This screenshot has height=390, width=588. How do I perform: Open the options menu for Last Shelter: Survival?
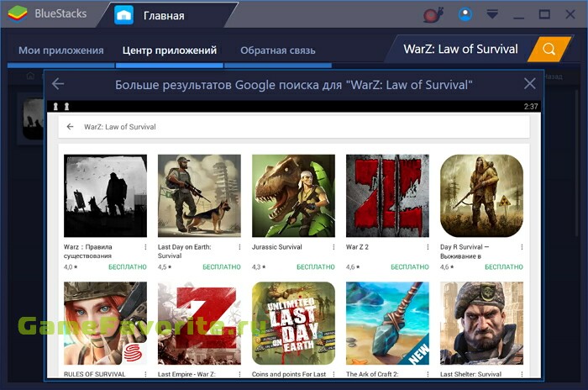tap(522, 374)
